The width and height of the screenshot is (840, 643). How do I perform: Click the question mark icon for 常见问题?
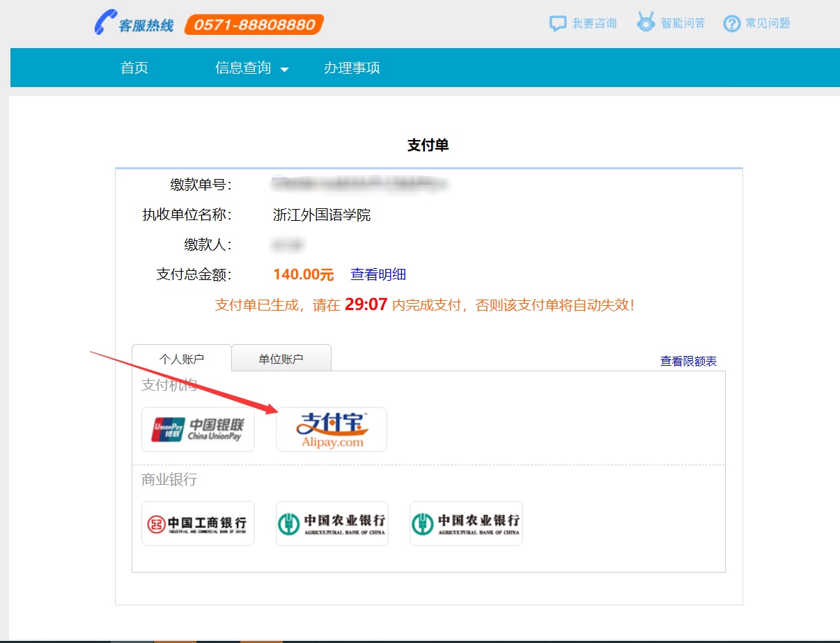pos(731,24)
